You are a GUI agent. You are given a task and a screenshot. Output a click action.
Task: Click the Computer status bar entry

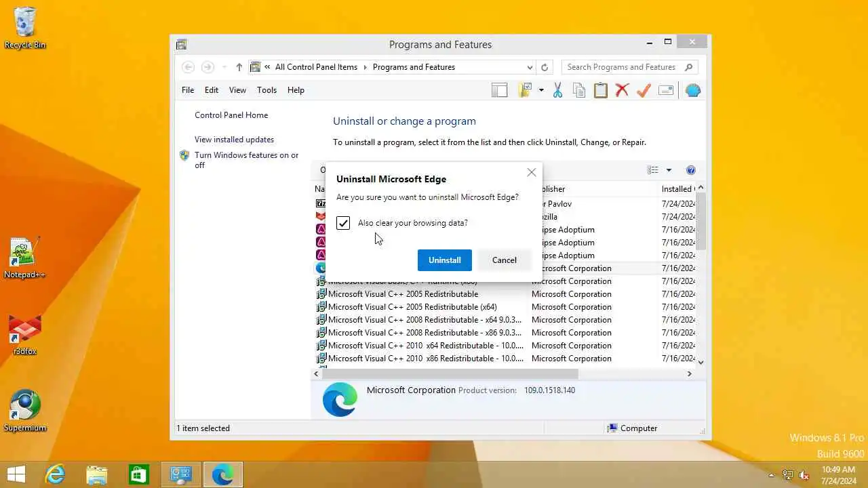[633, 428]
